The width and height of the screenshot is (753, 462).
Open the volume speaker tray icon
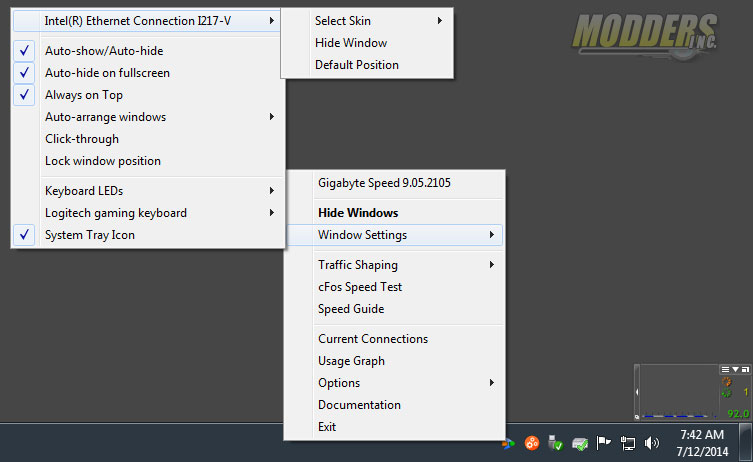[x=651, y=443]
